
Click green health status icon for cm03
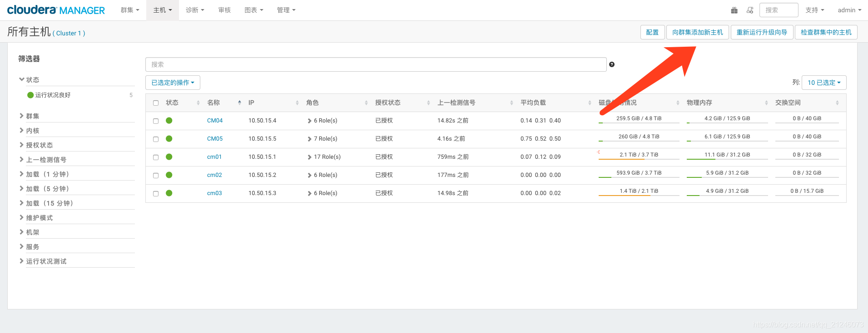click(x=169, y=193)
